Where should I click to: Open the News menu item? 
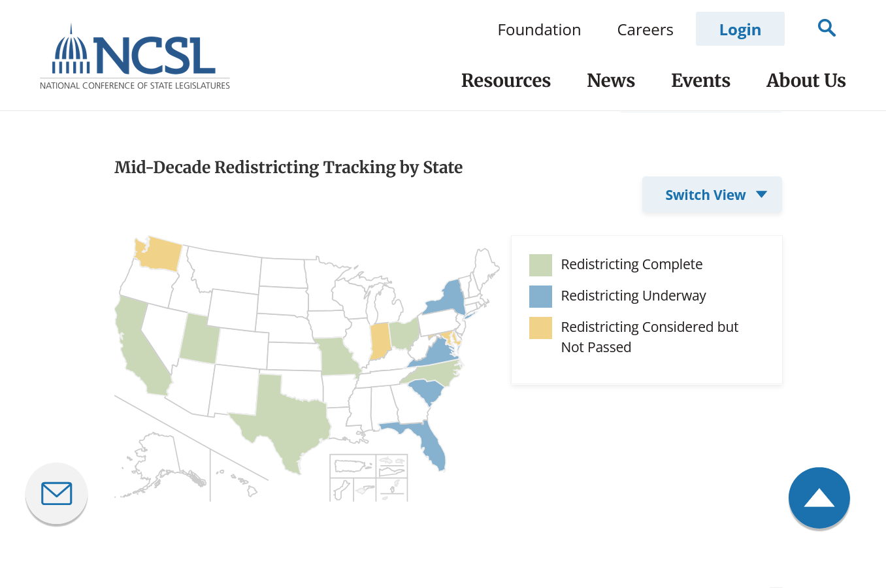pos(610,80)
